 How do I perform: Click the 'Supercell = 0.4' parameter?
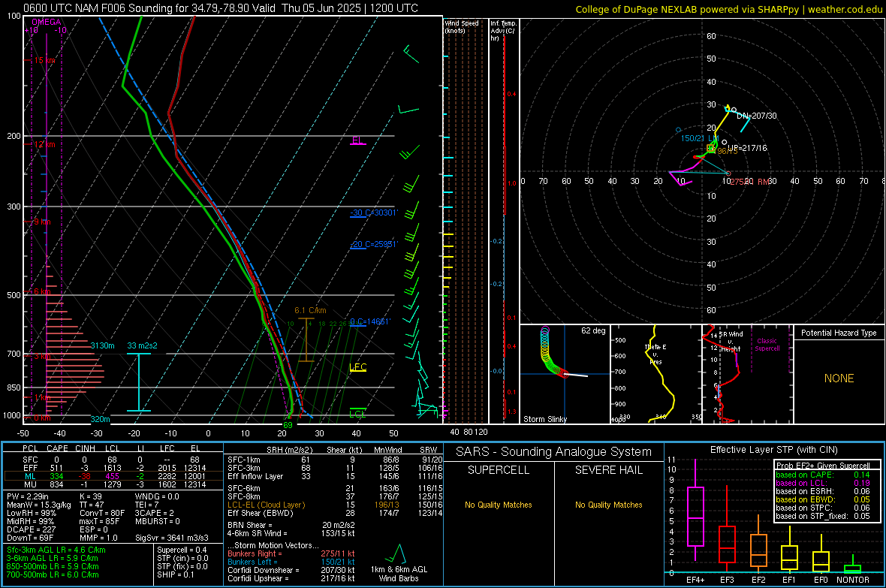pos(182,550)
